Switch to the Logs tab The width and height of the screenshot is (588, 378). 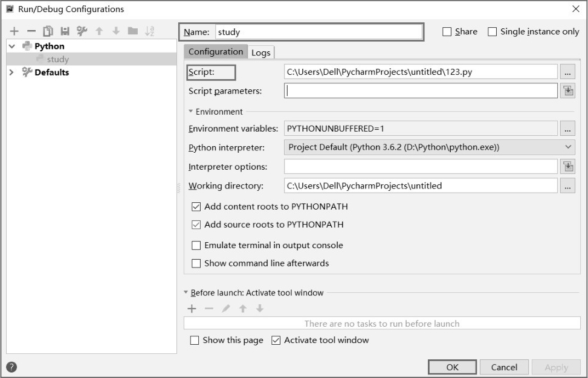[261, 53]
